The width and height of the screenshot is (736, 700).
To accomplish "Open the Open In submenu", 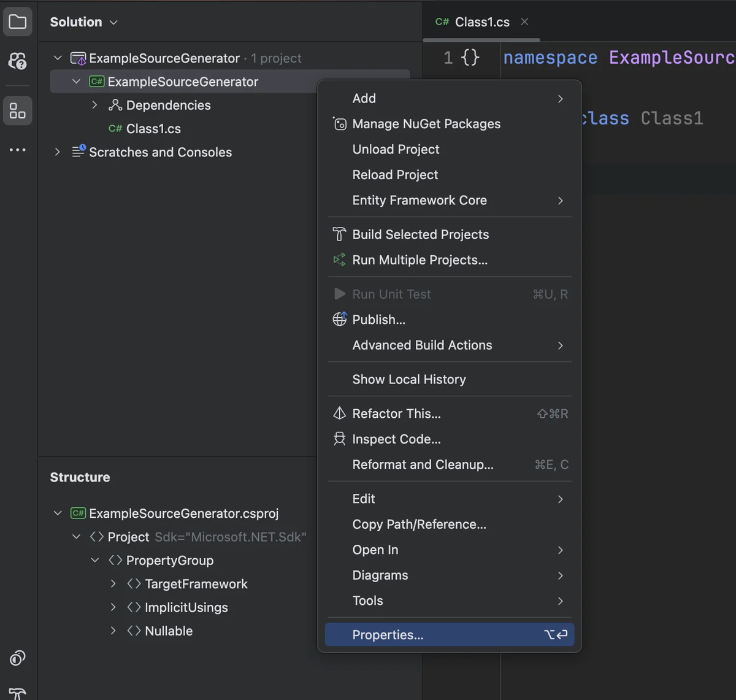I will (450, 550).
